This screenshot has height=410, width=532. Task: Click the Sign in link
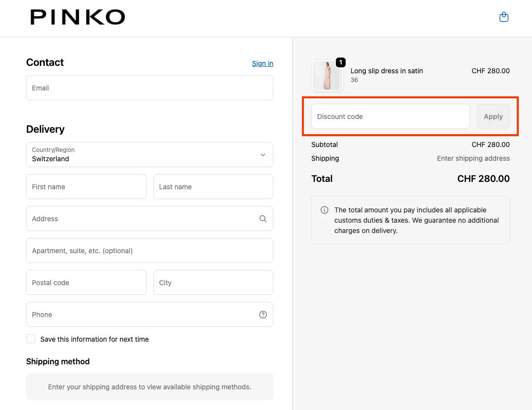tap(262, 63)
